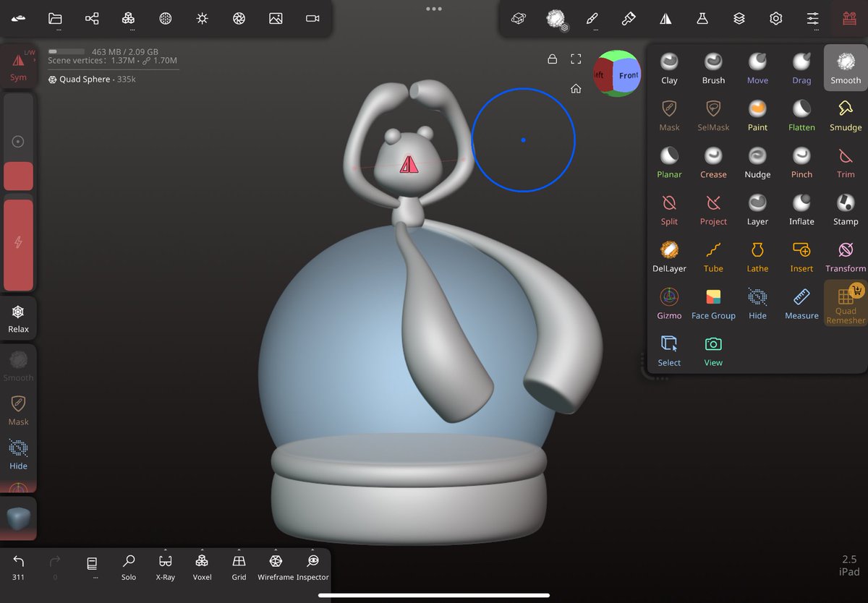The image size is (868, 603).
Task: Activate the Relax shortcut button
Action: (18, 317)
